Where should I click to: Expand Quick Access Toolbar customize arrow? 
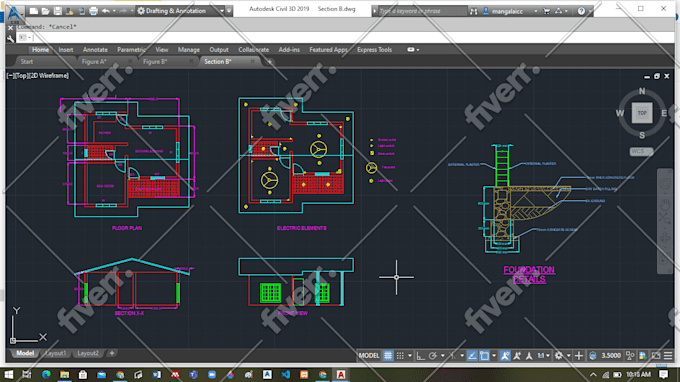point(229,11)
